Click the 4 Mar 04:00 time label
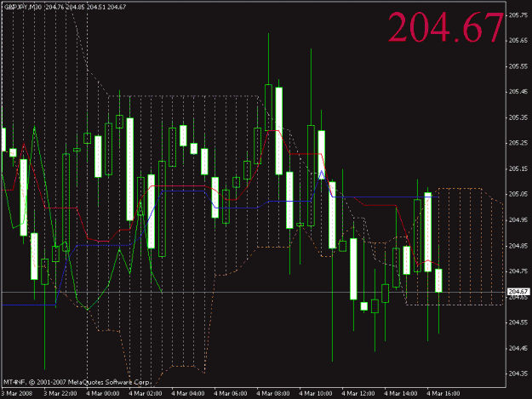 [x=188, y=393]
